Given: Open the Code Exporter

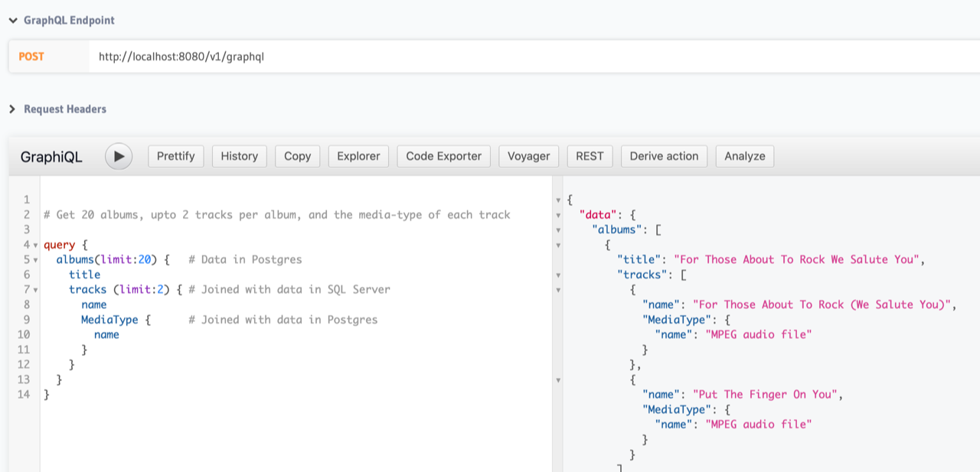Looking at the screenshot, I should [444, 156].
